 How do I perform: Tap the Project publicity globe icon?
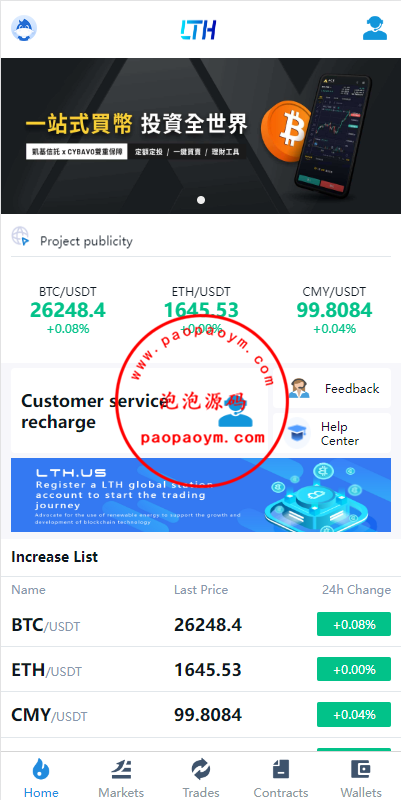(x=20, y=237)
